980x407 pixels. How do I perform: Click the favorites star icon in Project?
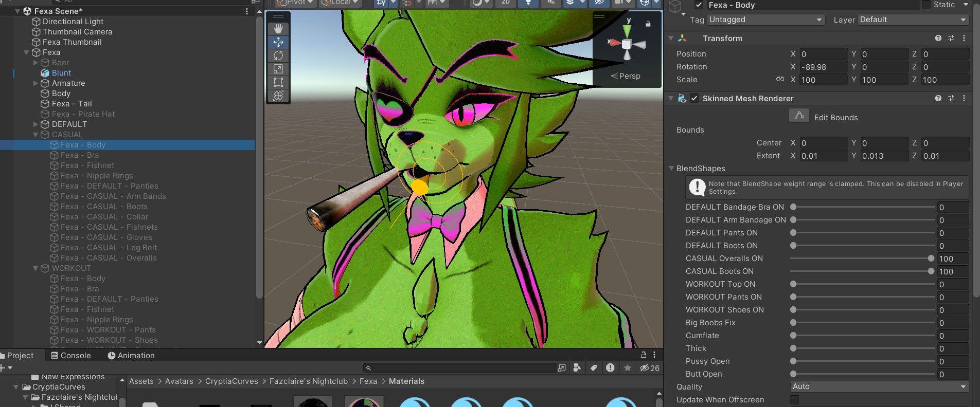click(628, 368)
